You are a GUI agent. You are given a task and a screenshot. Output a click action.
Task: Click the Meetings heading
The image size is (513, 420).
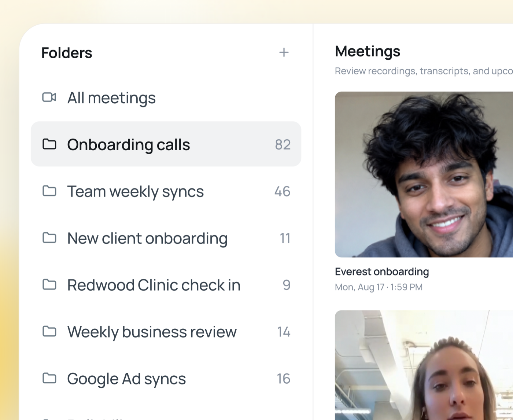point(368,51)
